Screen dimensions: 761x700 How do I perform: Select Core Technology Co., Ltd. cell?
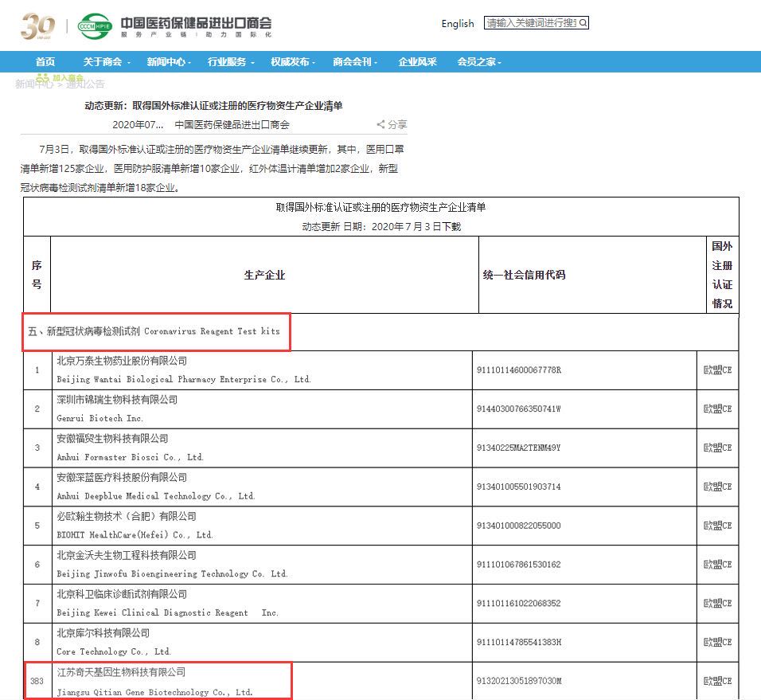point(262,642)
